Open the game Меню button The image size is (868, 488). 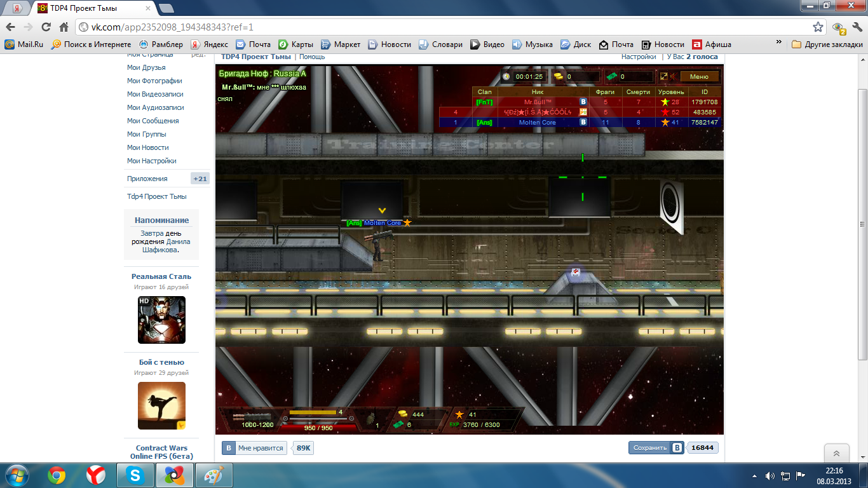[x=699, y=76]
